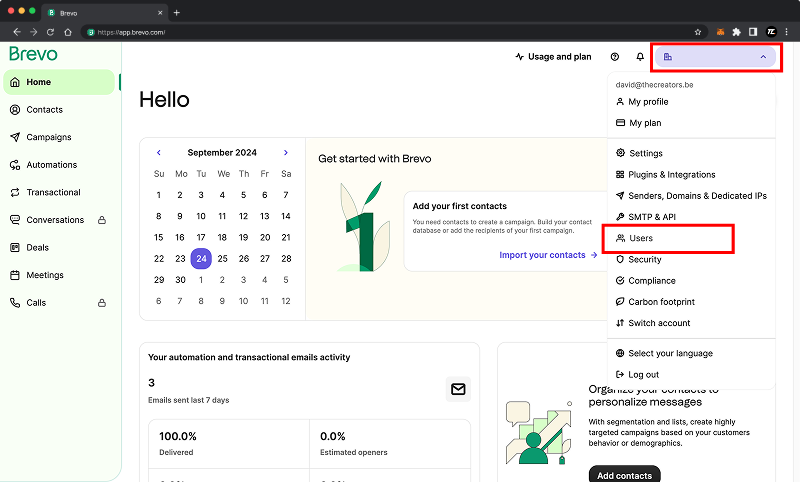The width and height of the screenshot is (800, 483).
Task: Click the david@thecreators.be email text
Action: tap(655, 85)
